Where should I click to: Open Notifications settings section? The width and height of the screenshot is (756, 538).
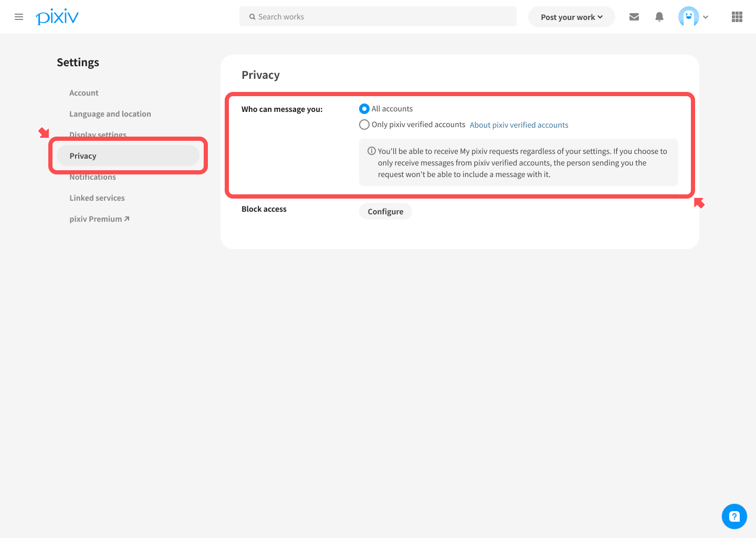pos(92,177)
